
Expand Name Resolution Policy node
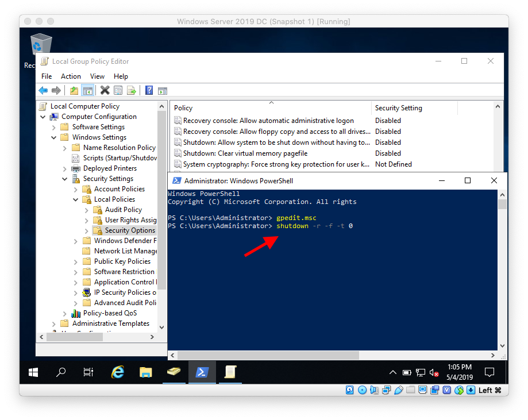coord(65,148)
